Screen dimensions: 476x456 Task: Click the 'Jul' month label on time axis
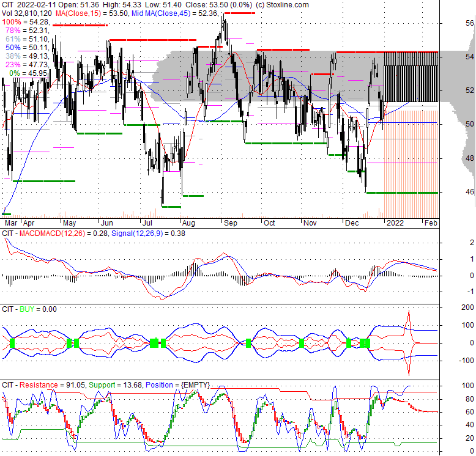tap(147, 223)
